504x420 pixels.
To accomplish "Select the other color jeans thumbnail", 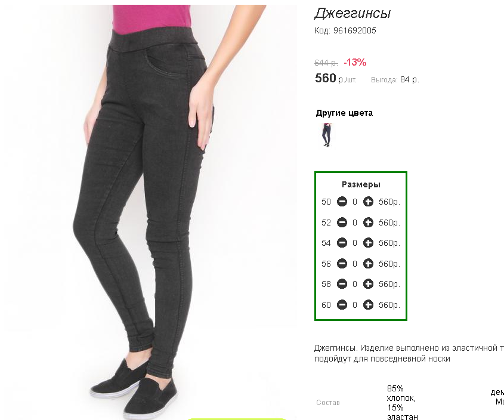I will [x=327, y=135].
